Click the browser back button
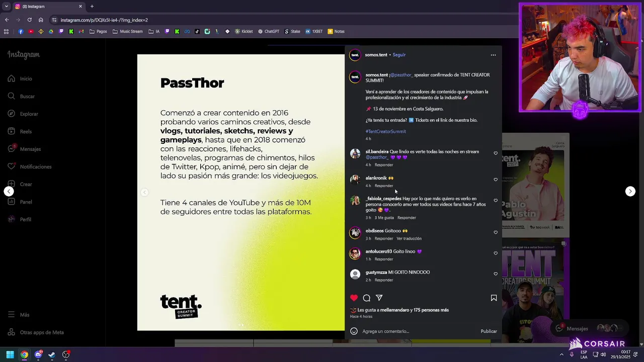 7,20
